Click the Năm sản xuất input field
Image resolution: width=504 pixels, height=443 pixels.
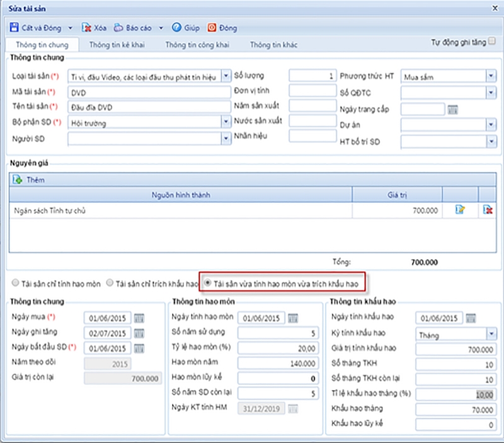[312, 105]
